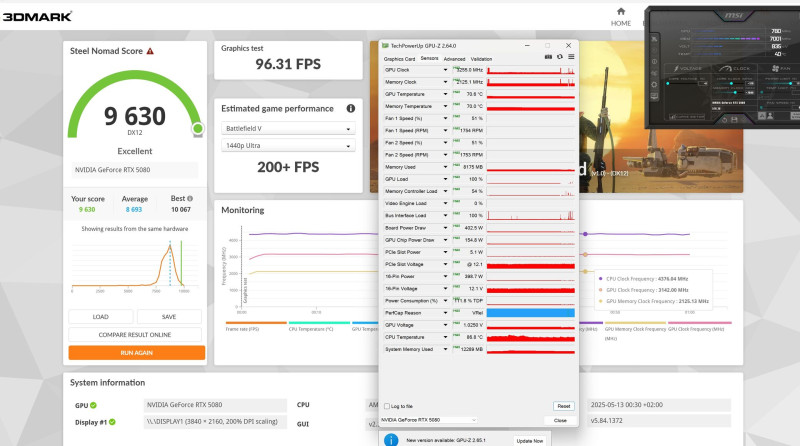The width and height of the screenshot is (800, 446).
Task: Click warning triangle beside Steel Nomad Score
Action: [x=150, y=51]
